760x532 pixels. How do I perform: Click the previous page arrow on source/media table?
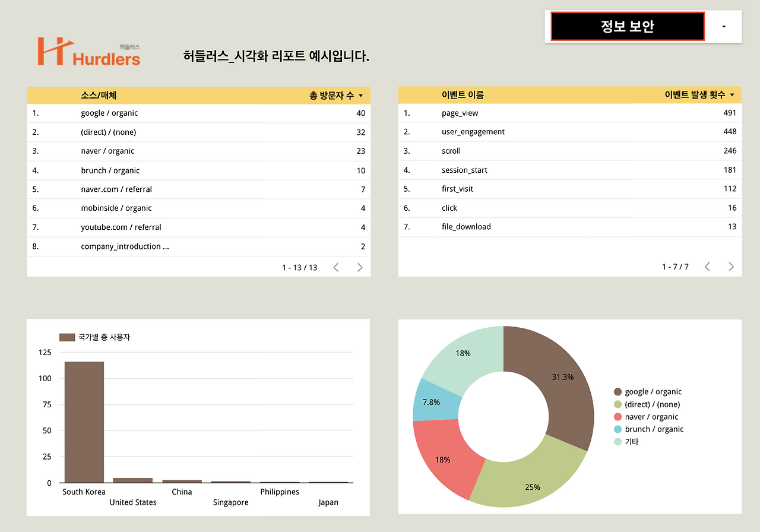tap(336, 267)
